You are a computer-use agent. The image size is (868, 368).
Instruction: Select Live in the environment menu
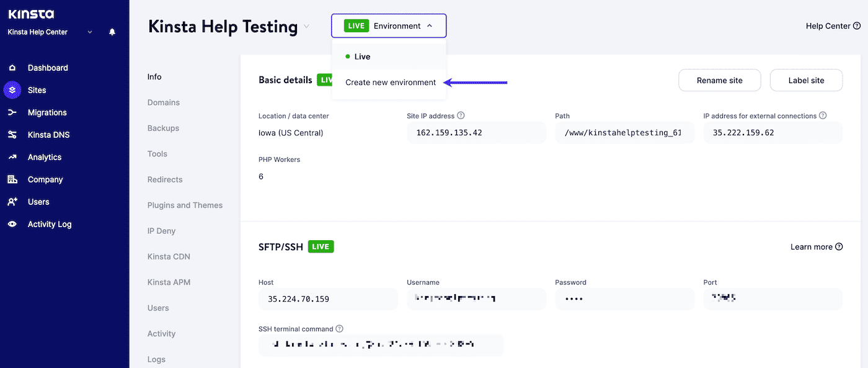pyautogui.click(x=363, y=56)
